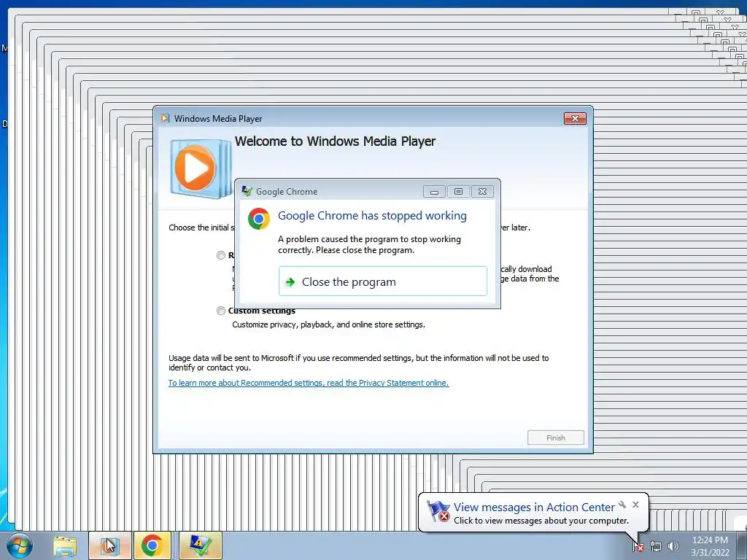This screenshot has height=560, width=747.
Task: Click the network tray icon
Action: point(656,546)
